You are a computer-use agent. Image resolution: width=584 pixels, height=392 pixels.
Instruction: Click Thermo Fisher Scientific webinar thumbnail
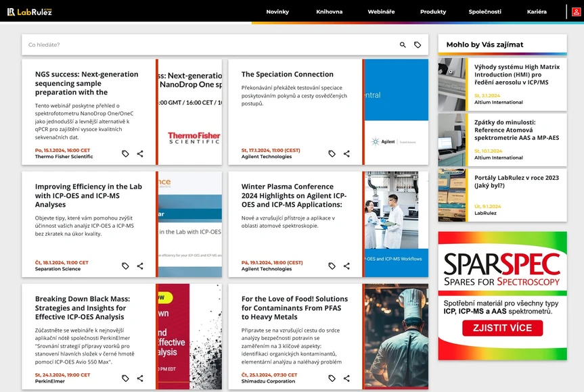point(190,112)
